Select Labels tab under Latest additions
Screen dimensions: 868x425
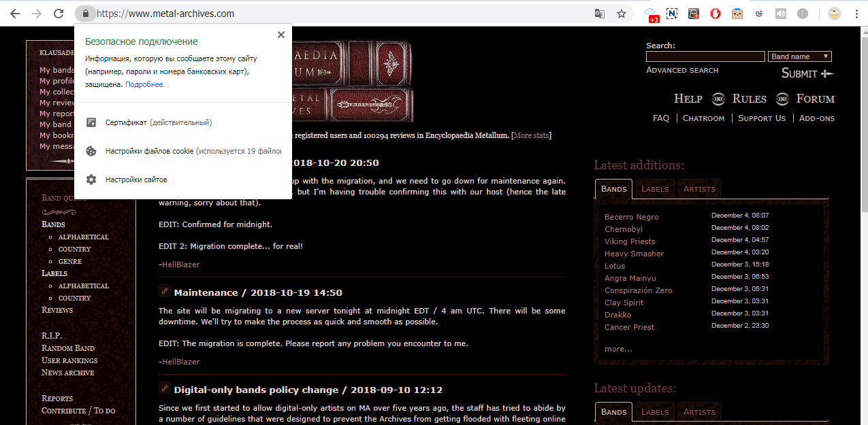(655, 189)
